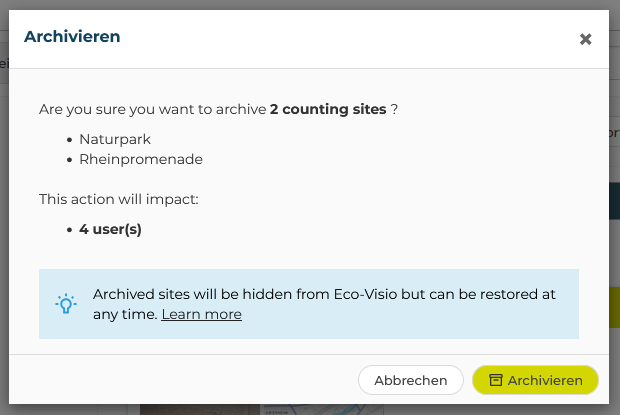Click the bullet point before Naturpark
Viewport: 620px width, 415px height.
click(x=70, y=140)
